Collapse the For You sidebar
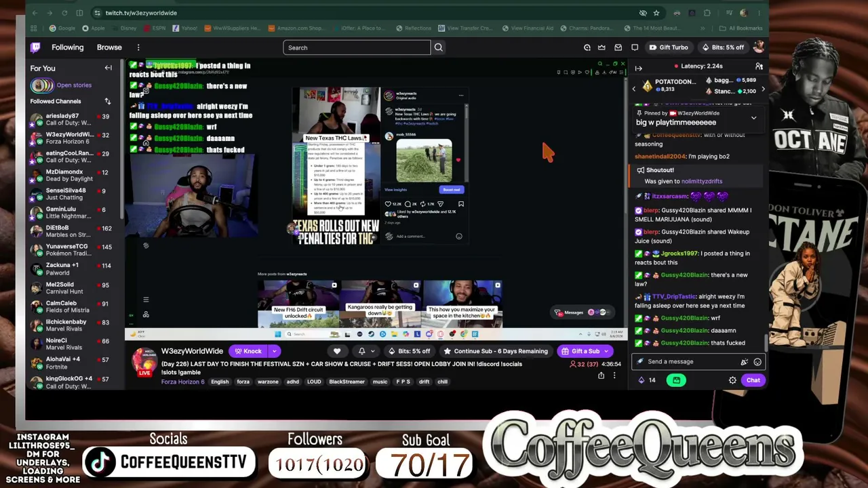 108,68
